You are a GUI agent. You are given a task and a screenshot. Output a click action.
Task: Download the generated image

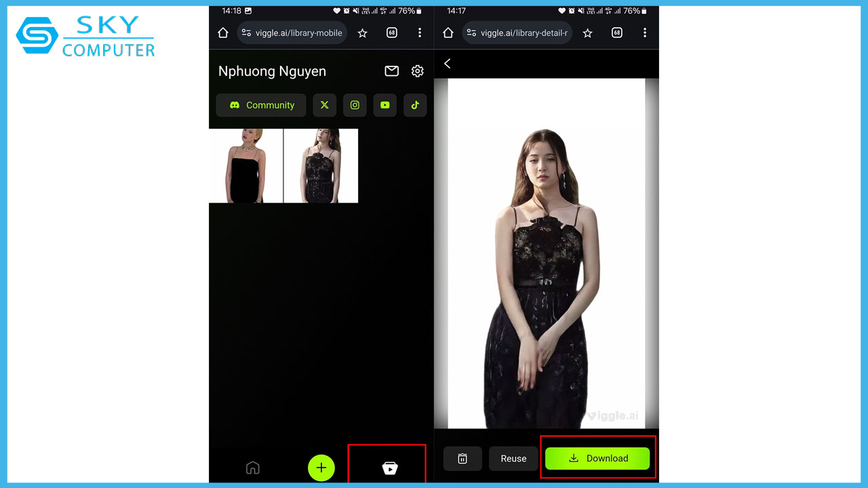coord(597,458)
